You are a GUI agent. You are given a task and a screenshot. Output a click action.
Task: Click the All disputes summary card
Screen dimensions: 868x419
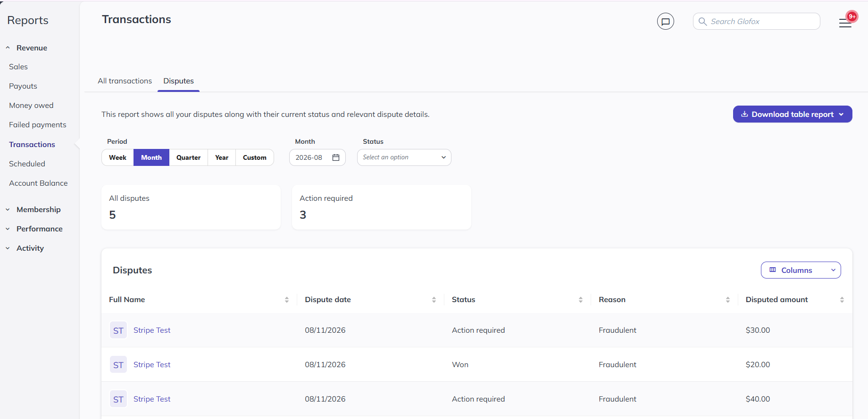tap(191, 207)
